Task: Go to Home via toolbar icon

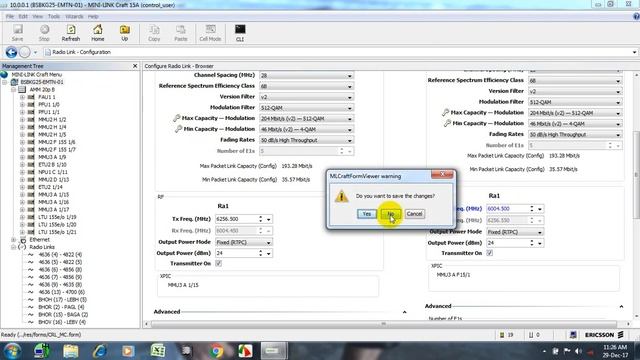Action: point(98,33)
